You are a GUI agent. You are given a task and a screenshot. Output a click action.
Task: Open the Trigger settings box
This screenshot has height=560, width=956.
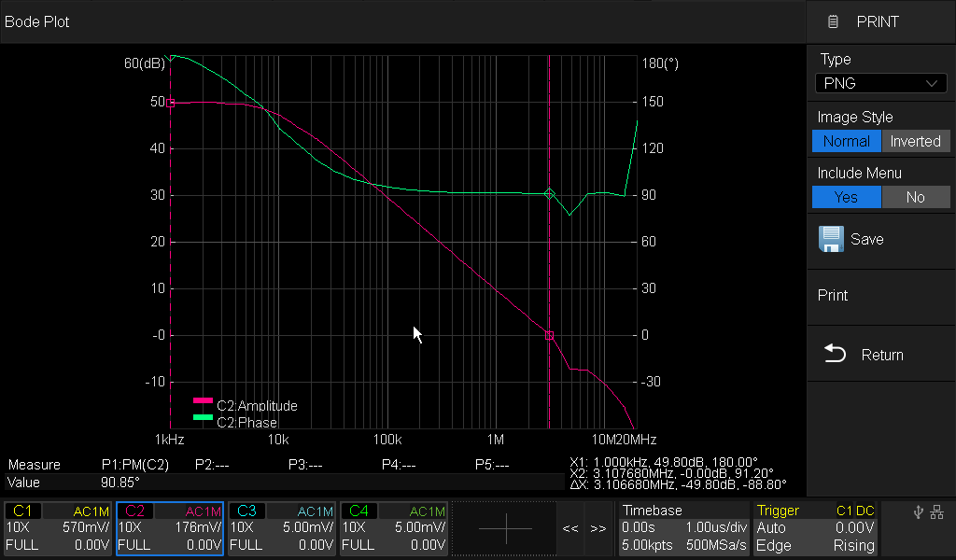(816, 528)
